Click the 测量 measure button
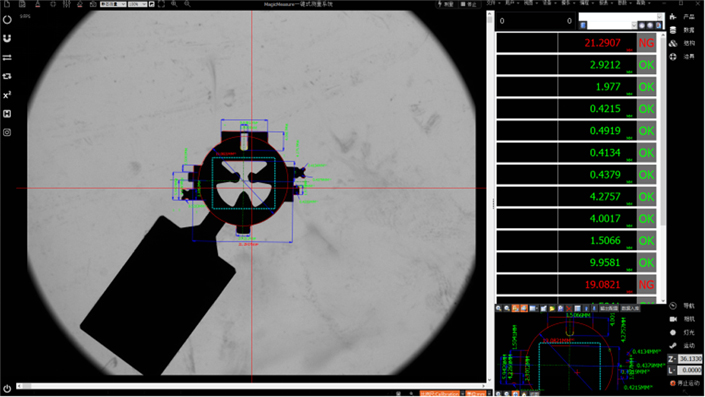 pos(445,4)
